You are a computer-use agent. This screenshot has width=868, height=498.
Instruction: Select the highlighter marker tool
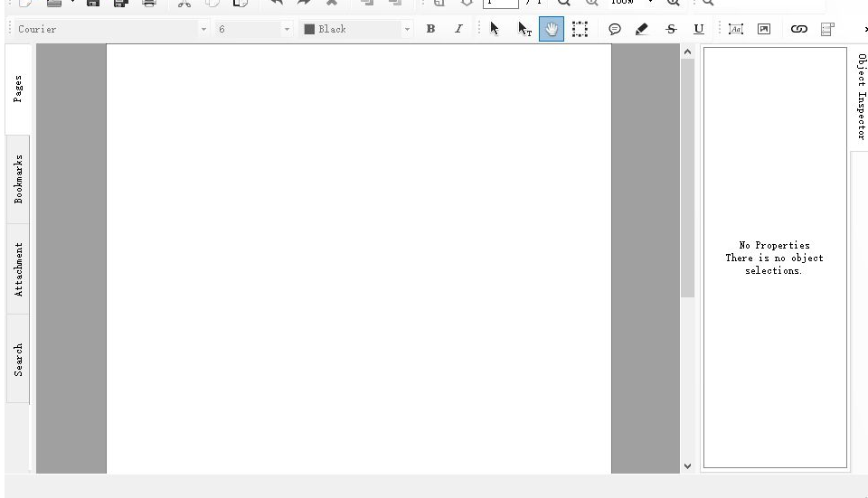click(x=642, y=29)
